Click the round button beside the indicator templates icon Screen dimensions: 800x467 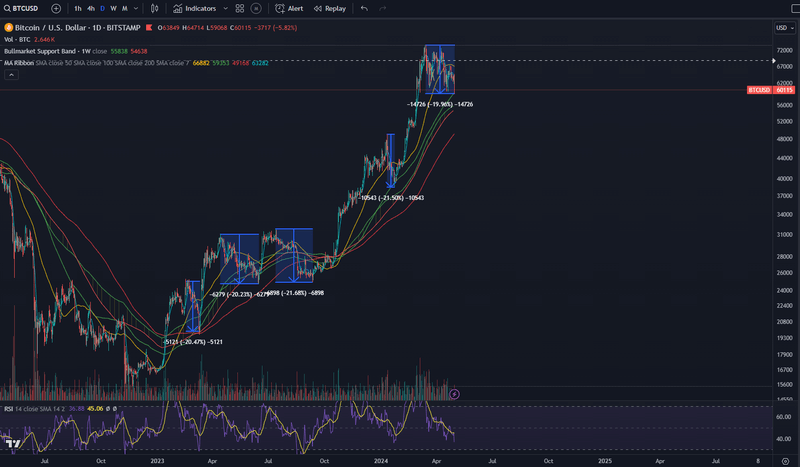coord(256,8)
